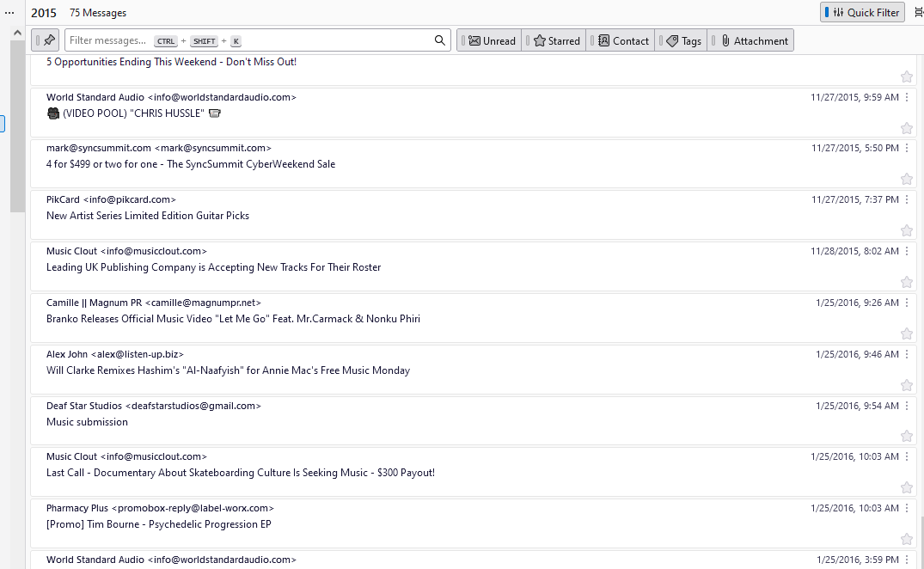Screen dimensions: 924x569
Task: Click the magnifier search icon
Action: click(x=439, y=40)
